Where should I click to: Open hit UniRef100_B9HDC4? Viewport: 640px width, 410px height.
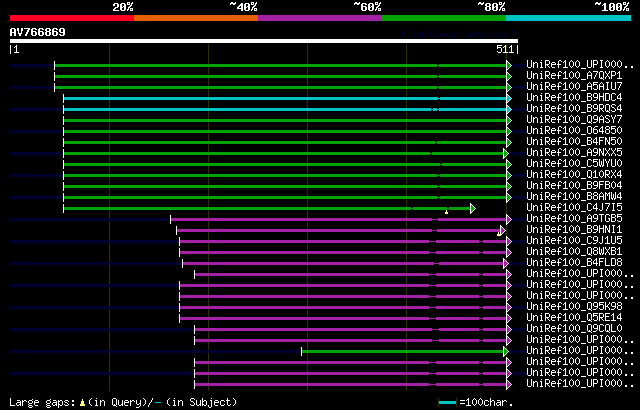(x=574, y=98)
